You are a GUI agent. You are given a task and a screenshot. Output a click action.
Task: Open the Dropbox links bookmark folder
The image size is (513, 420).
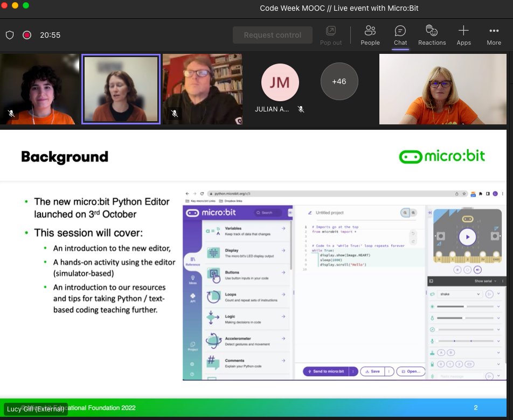[x=231, y=201]
